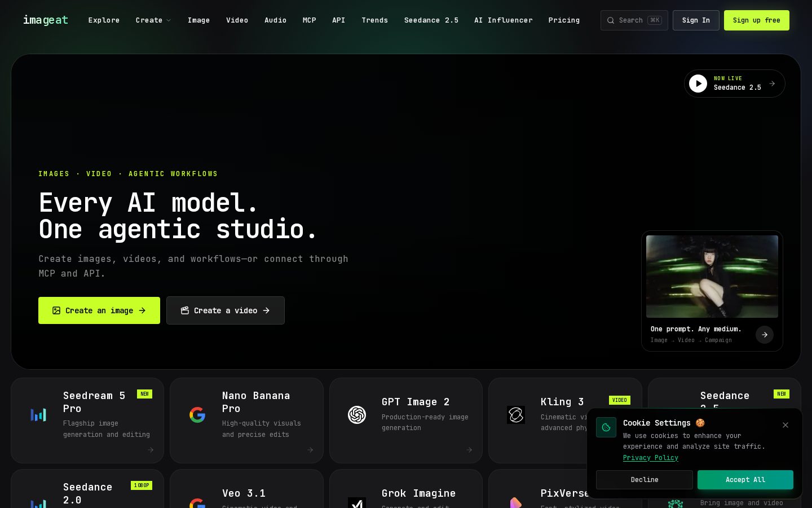This screenshot has height=508, width=812.
Task: Click the arrow on the Nano Banana Pro card
Action: [310, 450]
